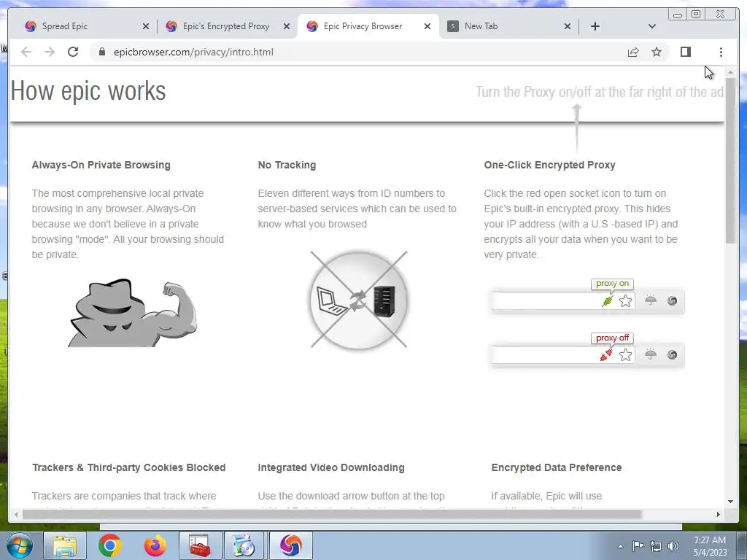Click Always-On Private Browsing heading
The width and height of the screenshot is (747, 560).
click(x=101, y=165)
